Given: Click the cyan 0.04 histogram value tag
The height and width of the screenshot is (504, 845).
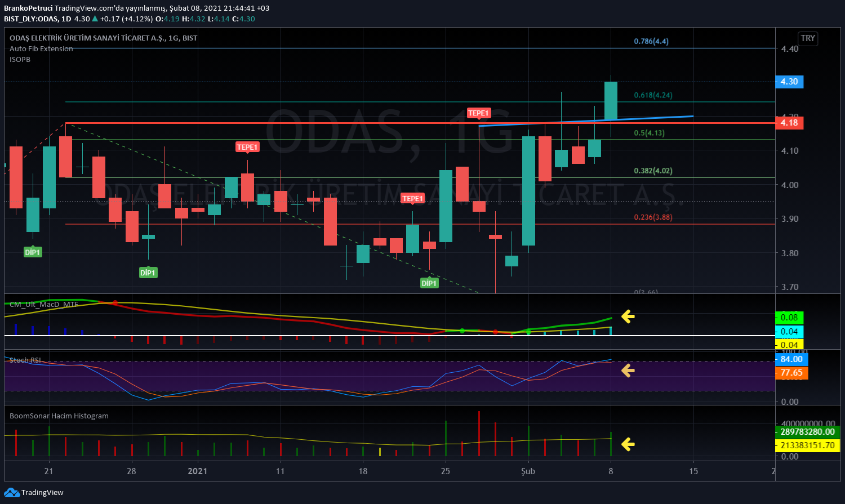Looking at the screenshot, I should (x=789, y=332).
